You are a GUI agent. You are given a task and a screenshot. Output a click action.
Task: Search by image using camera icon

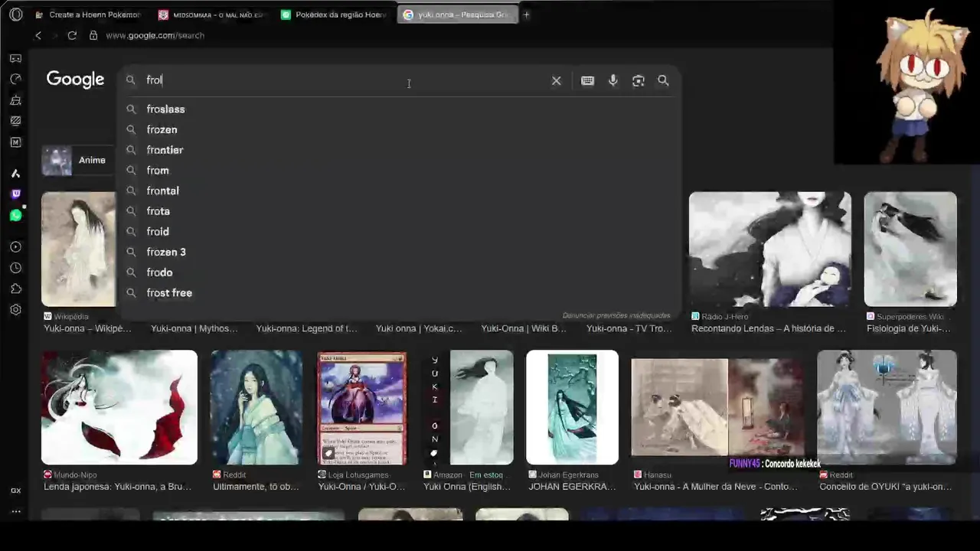click(639, 80)
